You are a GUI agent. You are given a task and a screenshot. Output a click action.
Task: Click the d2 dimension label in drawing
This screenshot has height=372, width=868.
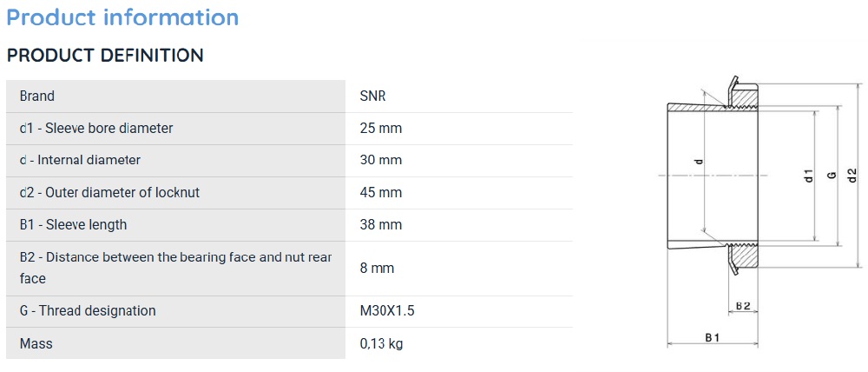tap(853, 176)
